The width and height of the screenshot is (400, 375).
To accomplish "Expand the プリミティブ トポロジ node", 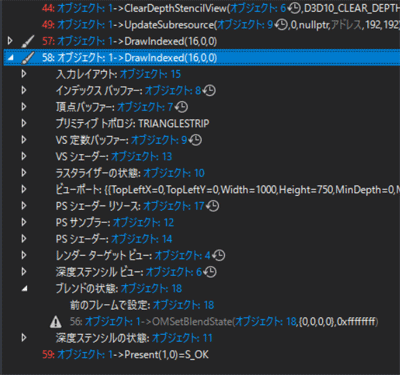I will [24, 123].
